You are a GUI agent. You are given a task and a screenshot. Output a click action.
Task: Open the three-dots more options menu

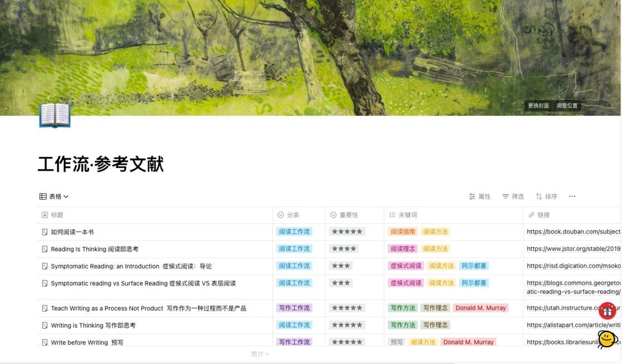pyautogui.click(x=572, y=196)
